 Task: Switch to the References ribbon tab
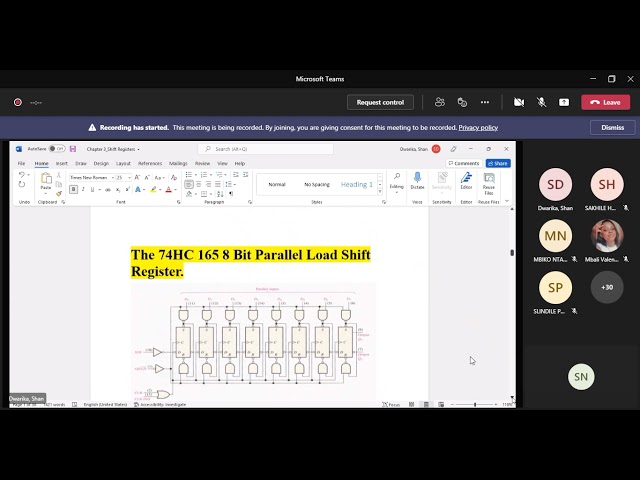(150, 163)
